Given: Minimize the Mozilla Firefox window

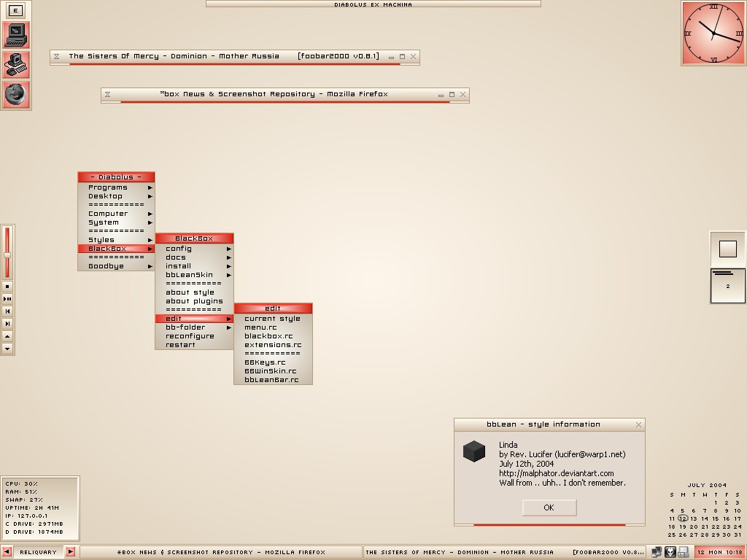Looking at the screenshot, I should 441,95.
